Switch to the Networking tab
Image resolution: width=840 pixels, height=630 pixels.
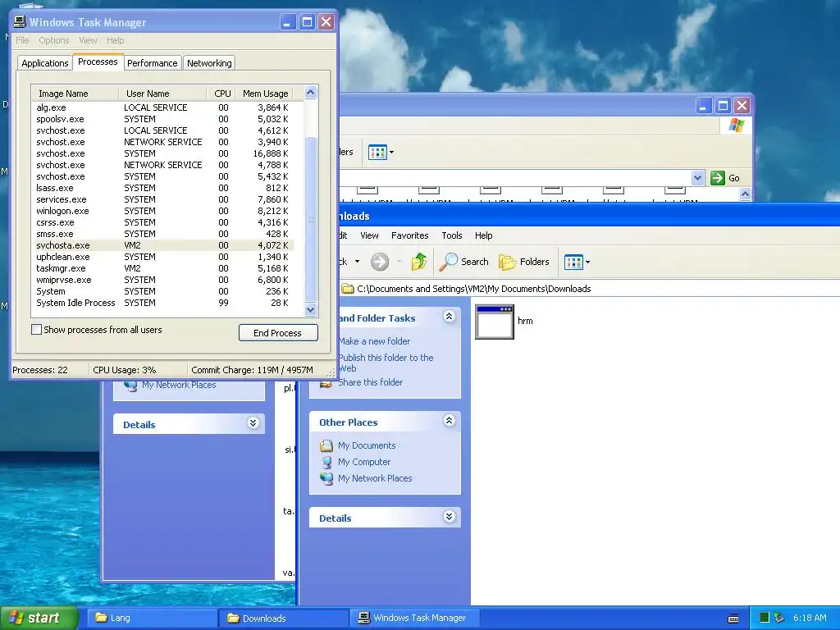tap(209, 63)
